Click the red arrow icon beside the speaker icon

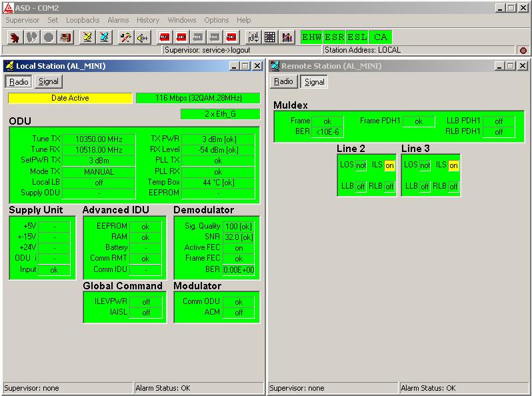[165, 37]
